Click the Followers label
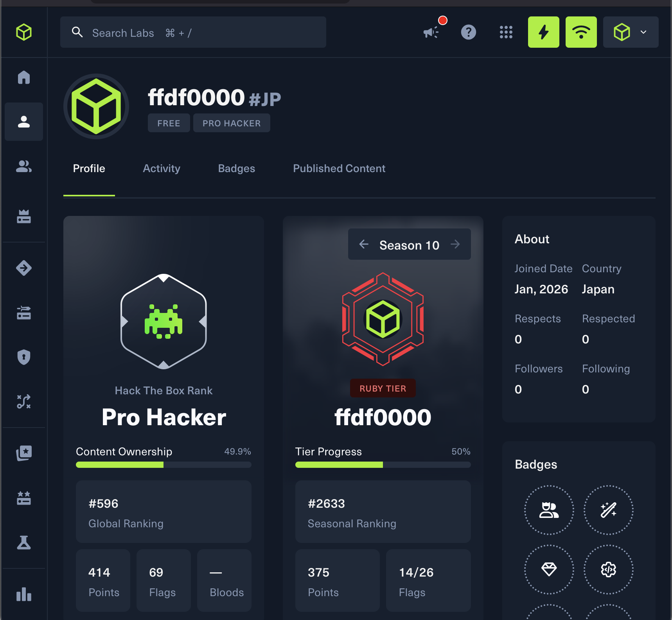The height and width of the screenshot is (620, 672). point(539,369)
